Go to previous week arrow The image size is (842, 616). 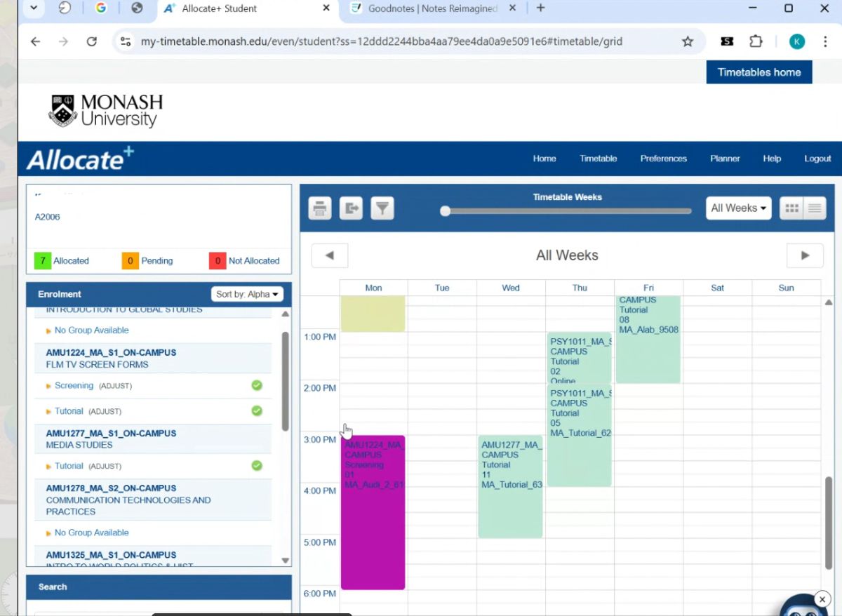pos(329,255)
